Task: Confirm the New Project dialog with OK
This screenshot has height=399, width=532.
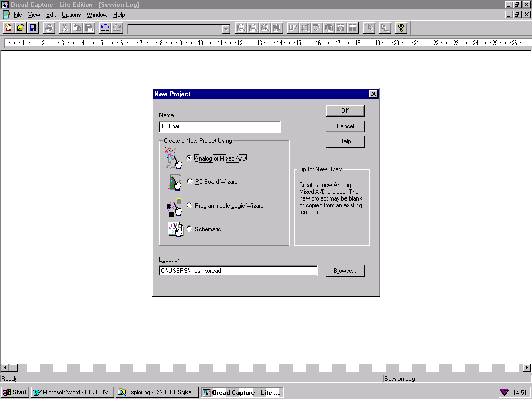Action: point(345,111)
